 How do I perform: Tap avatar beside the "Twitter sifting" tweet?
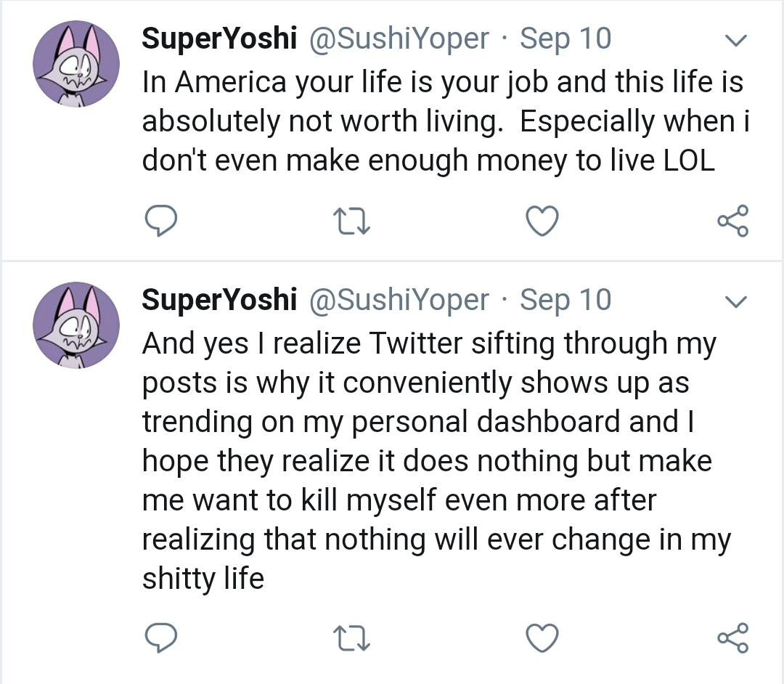(x=75, y=325)
